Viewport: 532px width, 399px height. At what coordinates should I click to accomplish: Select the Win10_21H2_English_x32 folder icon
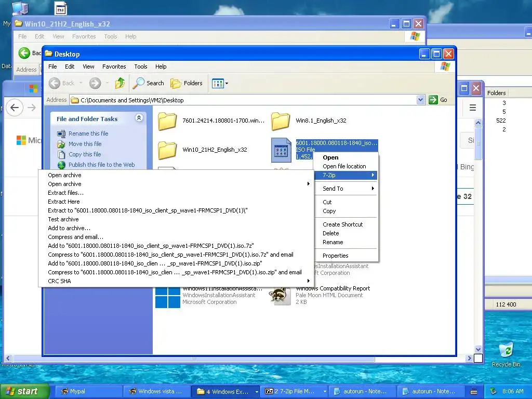click(167, 150)
